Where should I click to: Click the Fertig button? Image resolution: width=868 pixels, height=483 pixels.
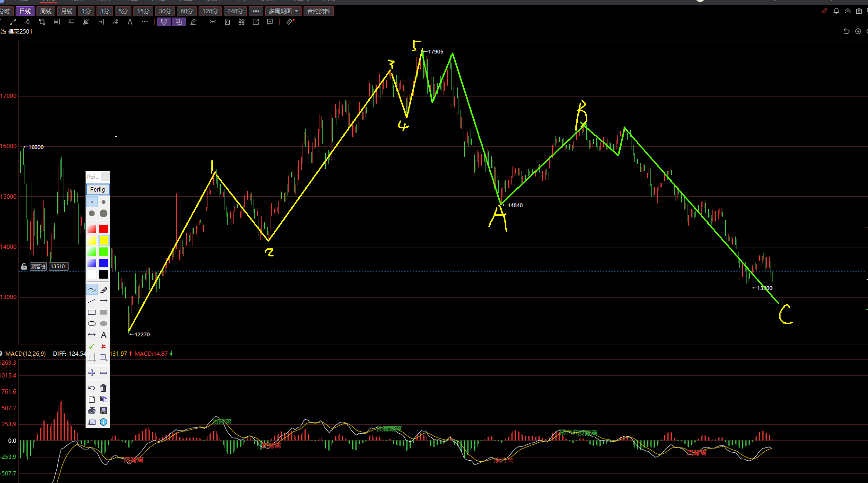point(97,189)
